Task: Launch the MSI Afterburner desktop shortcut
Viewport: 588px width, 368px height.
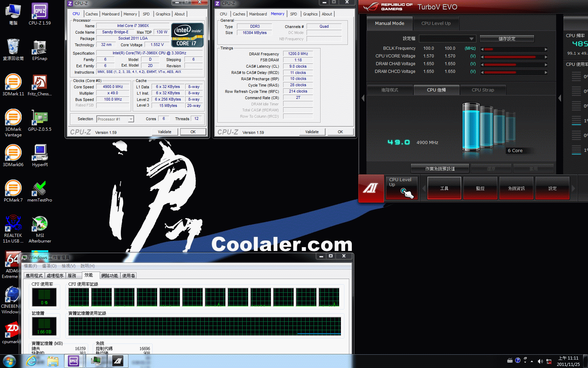Action: pos(40,229)
